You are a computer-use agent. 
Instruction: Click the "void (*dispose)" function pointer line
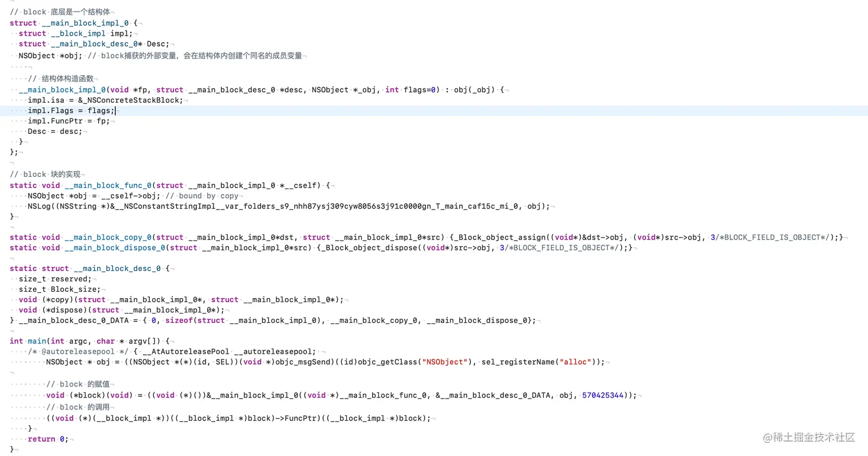point(121,310)
